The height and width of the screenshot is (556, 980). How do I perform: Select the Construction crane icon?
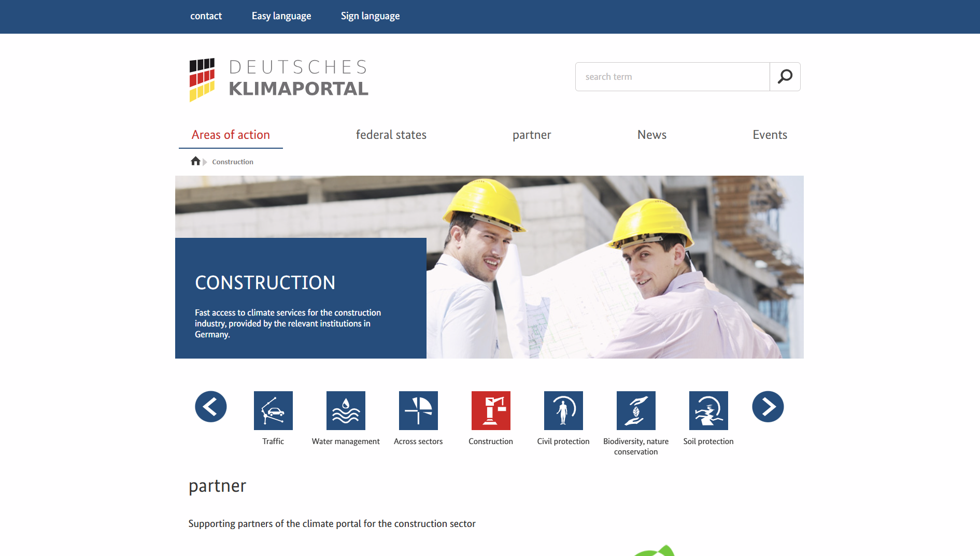491,410
